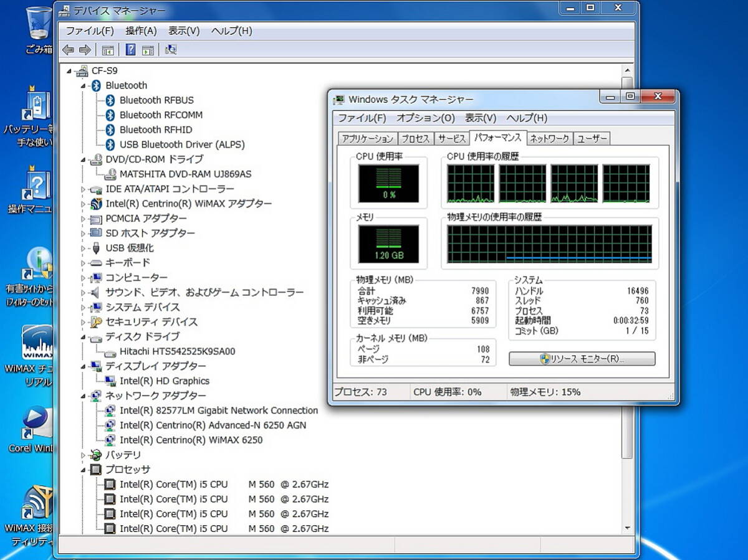Expand the キーボード category
The width and height of the screenshot is (748, 560).
[x=84, y=263]
